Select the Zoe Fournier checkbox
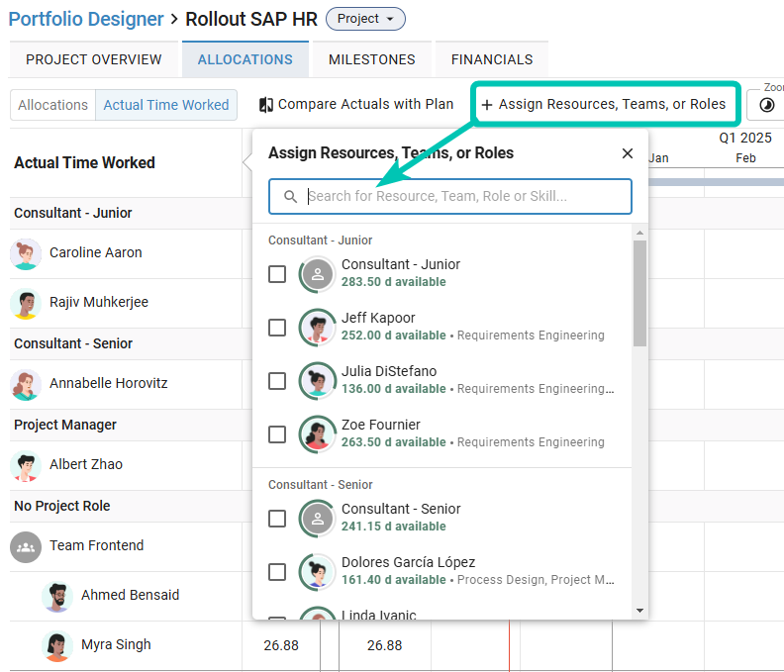 277,434
